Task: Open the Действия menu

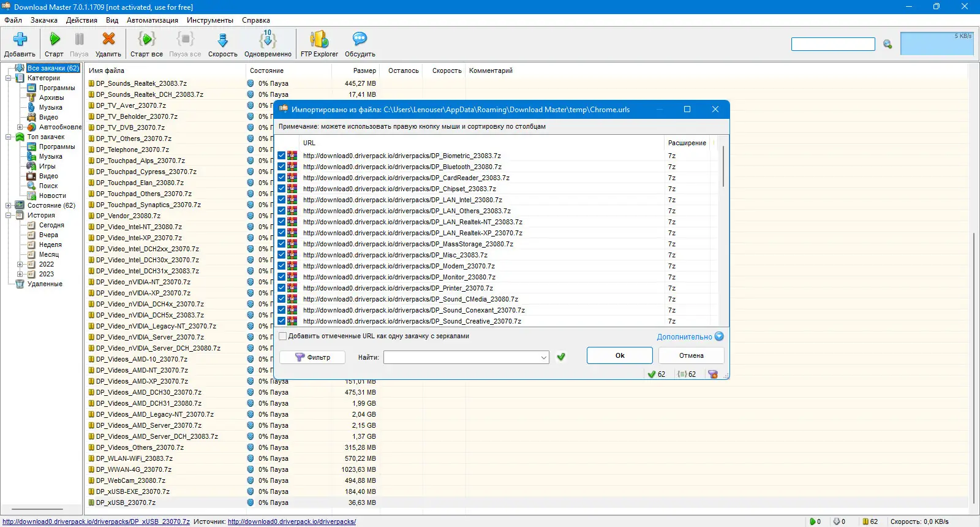Action: pyautogui.click(x=81, y=20)
